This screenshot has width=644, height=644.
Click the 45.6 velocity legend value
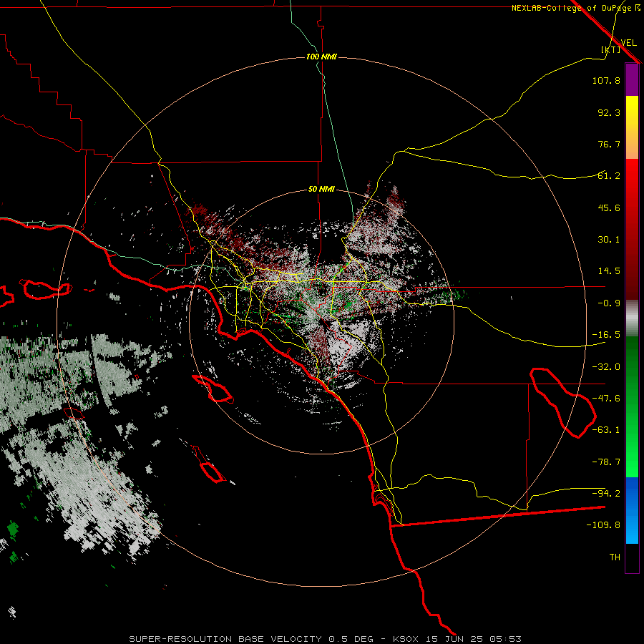click(x=609, y=208)
